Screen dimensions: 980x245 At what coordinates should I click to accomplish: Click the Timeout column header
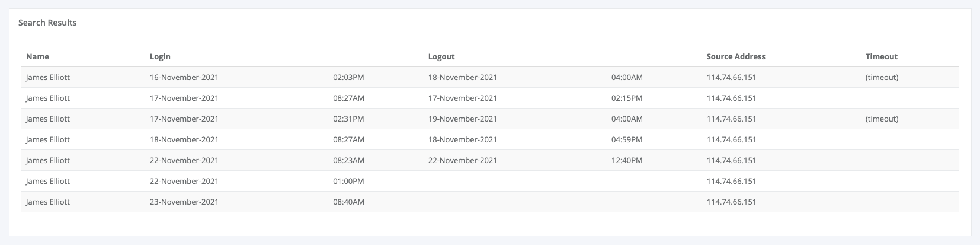tap(881, 56)
